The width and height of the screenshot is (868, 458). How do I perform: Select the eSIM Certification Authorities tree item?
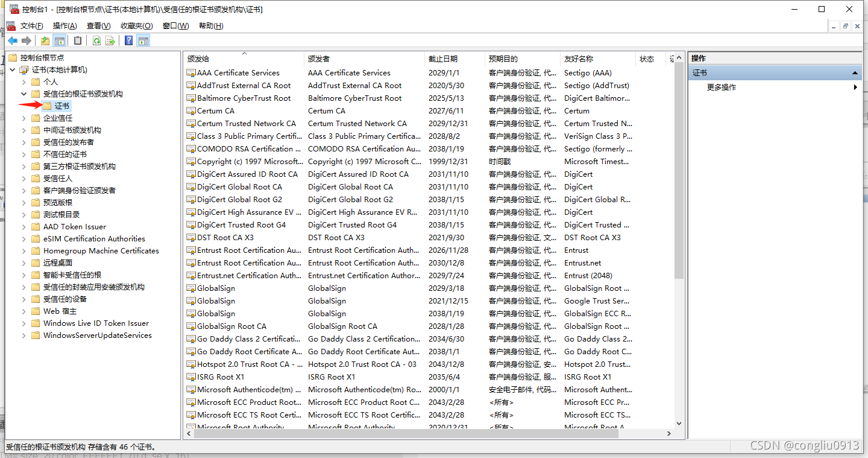(94, 238)
